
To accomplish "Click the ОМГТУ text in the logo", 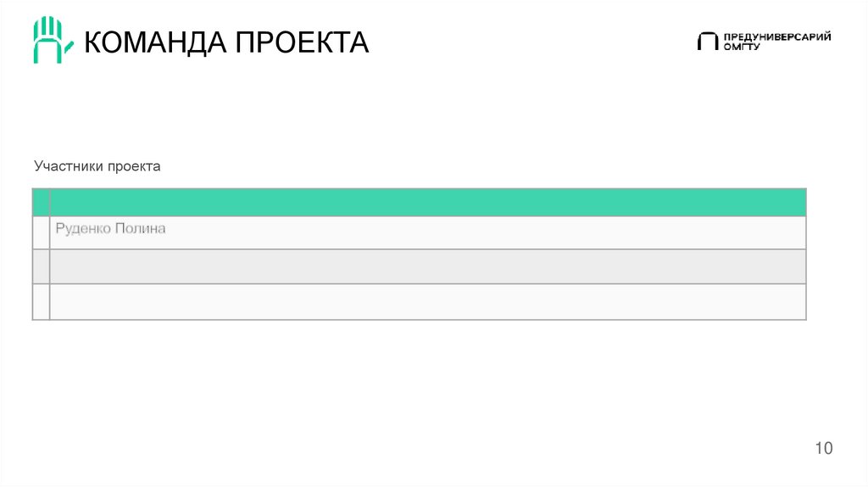I will 742,47.
